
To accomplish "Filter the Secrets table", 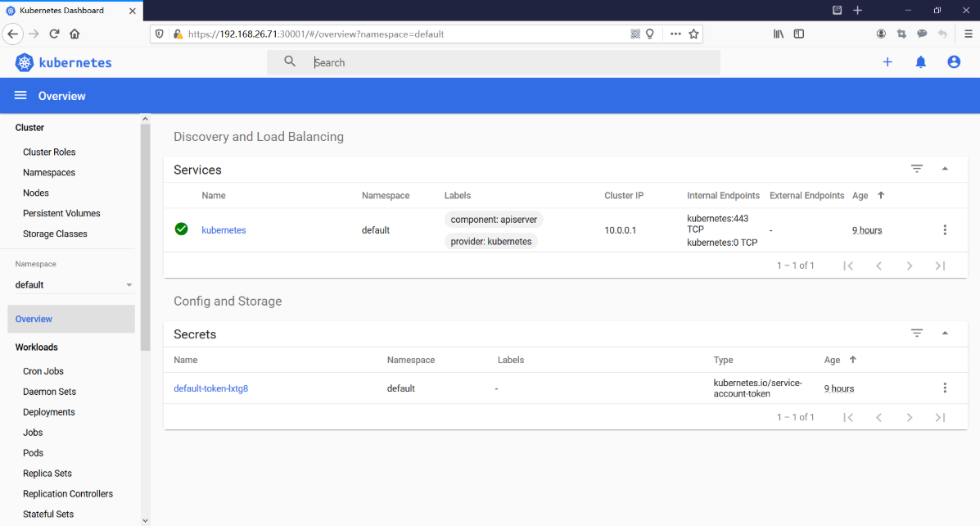I will pos(917,334).
